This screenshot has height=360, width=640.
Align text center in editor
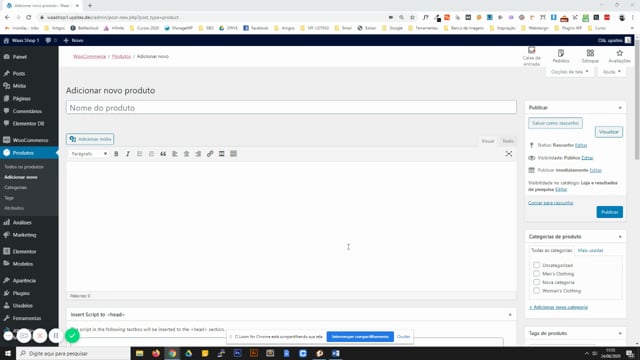click(x=187, y=154)
